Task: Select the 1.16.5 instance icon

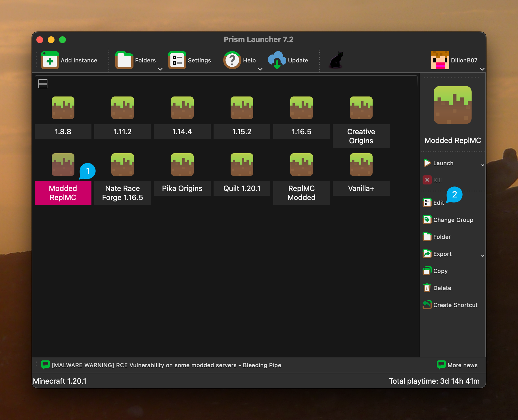Action: click(302, 108)
